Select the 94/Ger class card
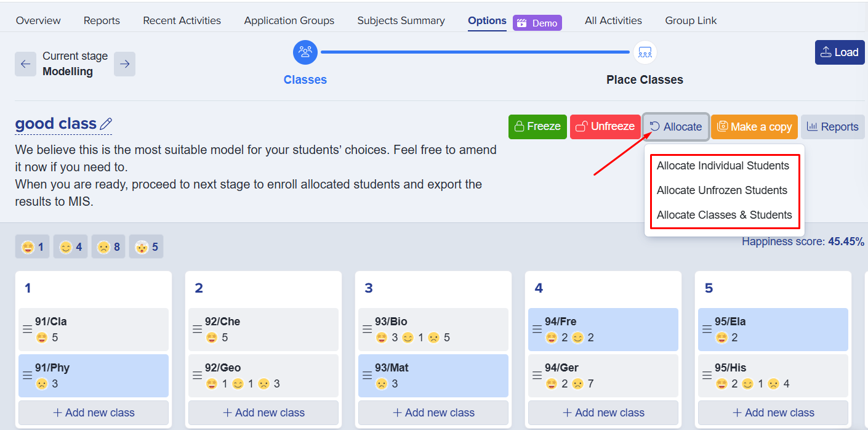This screenshot has height=430, width=868. (603, 375)
